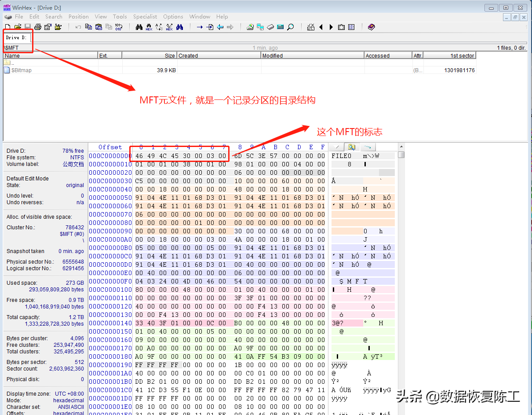This screenshot has height=415, width=532.
Task: Open the Tools menu
Action: coord(120,17)
